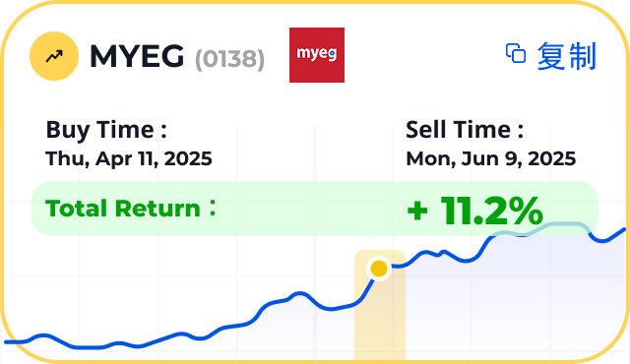Click the blank center of the green return banner
Viewport: 630px width, 364px height.
[x=309, y=209]
